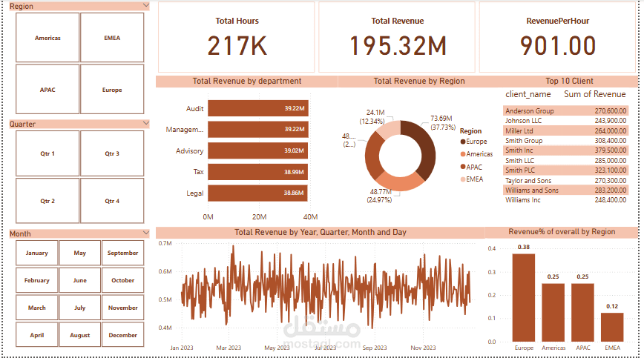Expand the Quarter slicer dropdown chevron
Screen dimensions: 644x358
coord(146,123)
